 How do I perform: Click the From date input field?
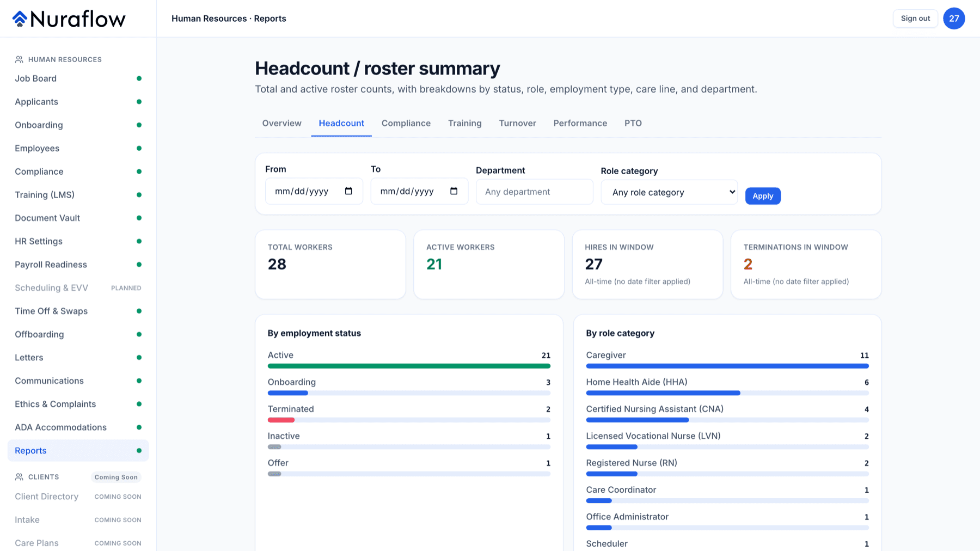click(x=314, y=191)
